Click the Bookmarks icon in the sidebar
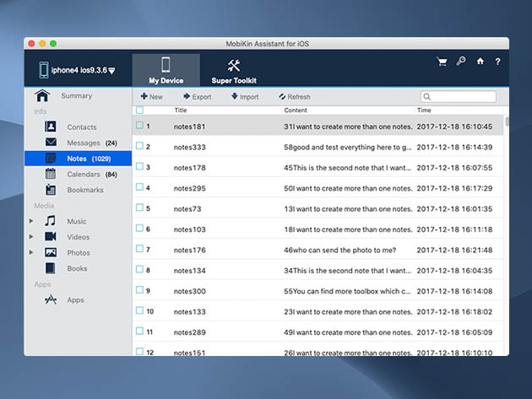 pyautogui.click(x=51, y=190)
